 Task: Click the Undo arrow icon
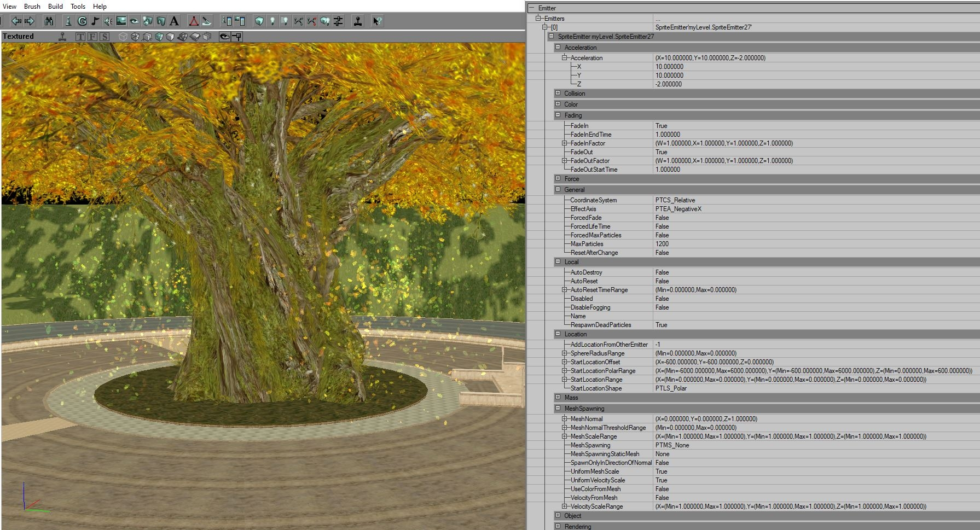pyautogui.click(x=16, y=21)
